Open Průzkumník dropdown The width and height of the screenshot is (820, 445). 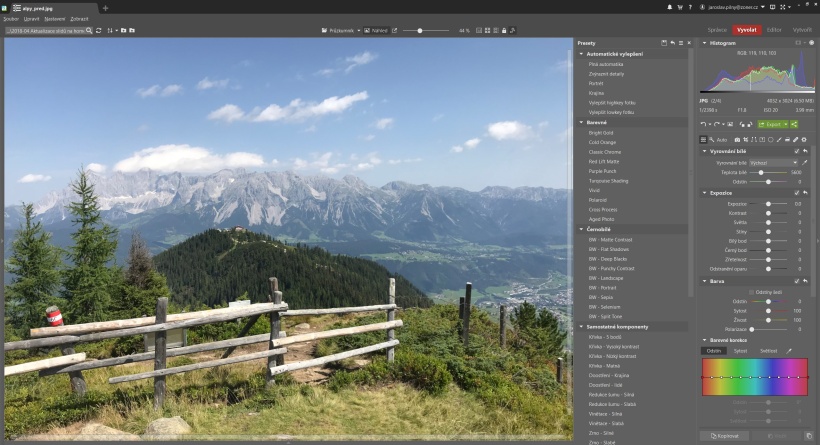click(359, 30)
